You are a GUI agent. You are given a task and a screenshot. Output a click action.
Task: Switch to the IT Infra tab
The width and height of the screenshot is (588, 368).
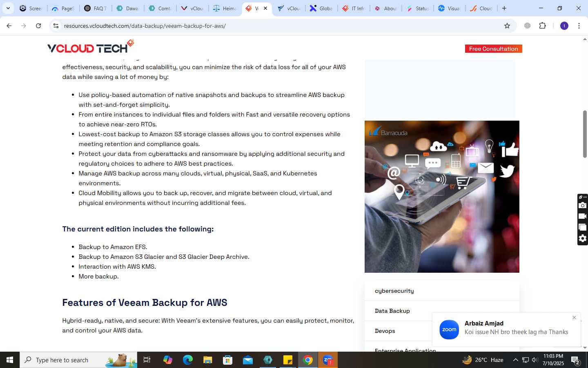point(354,8)
